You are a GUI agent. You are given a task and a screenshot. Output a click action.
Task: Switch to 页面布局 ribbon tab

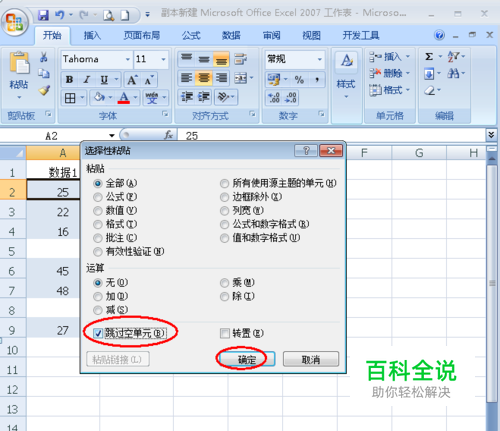(x=142, y=35)
